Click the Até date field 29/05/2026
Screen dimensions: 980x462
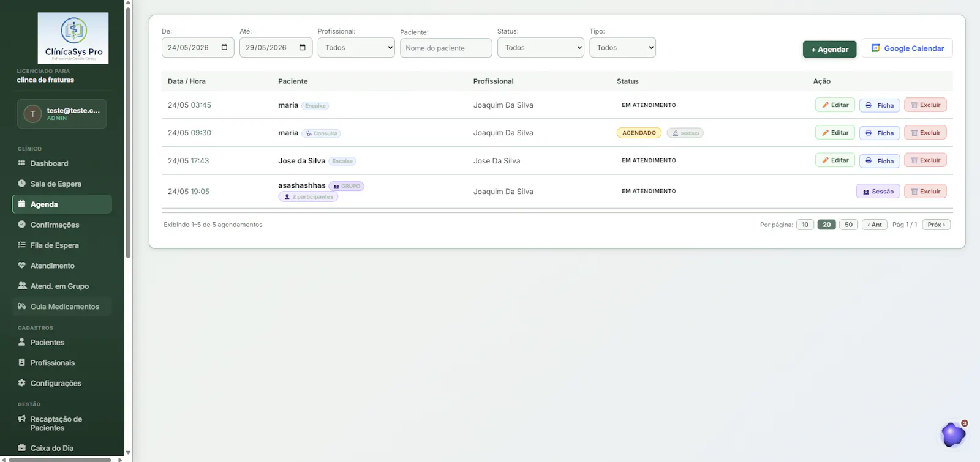[276, 48]
